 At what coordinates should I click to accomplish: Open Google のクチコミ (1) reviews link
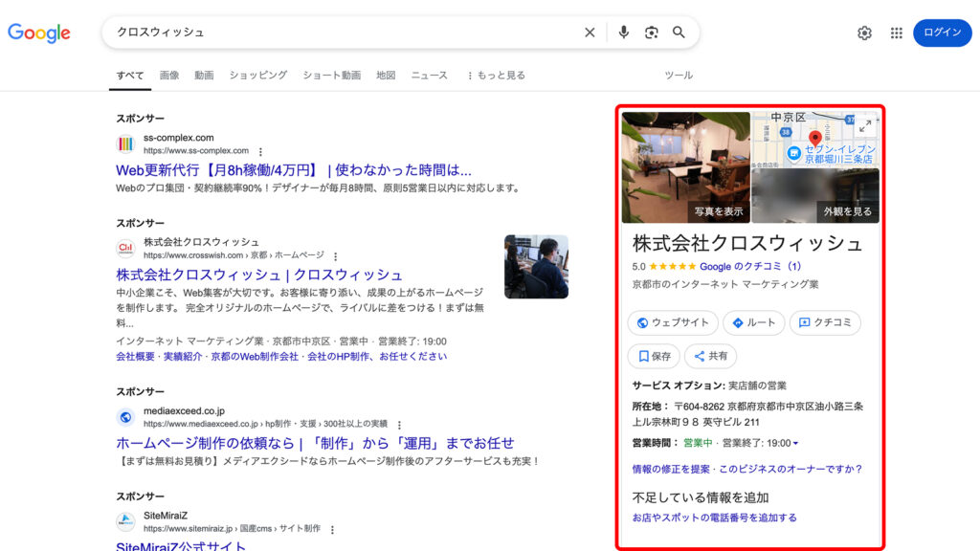tap(750, 266)
